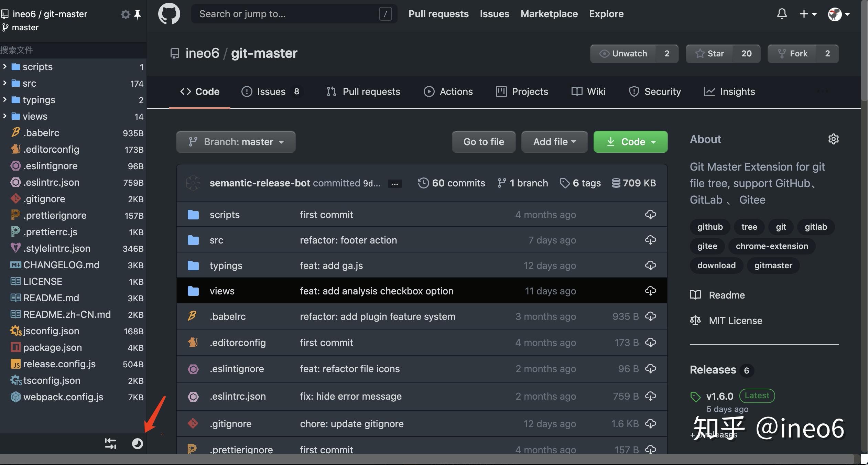
Task: Click the branch compare icon at sidebar bottom
Action: (110, 444)
